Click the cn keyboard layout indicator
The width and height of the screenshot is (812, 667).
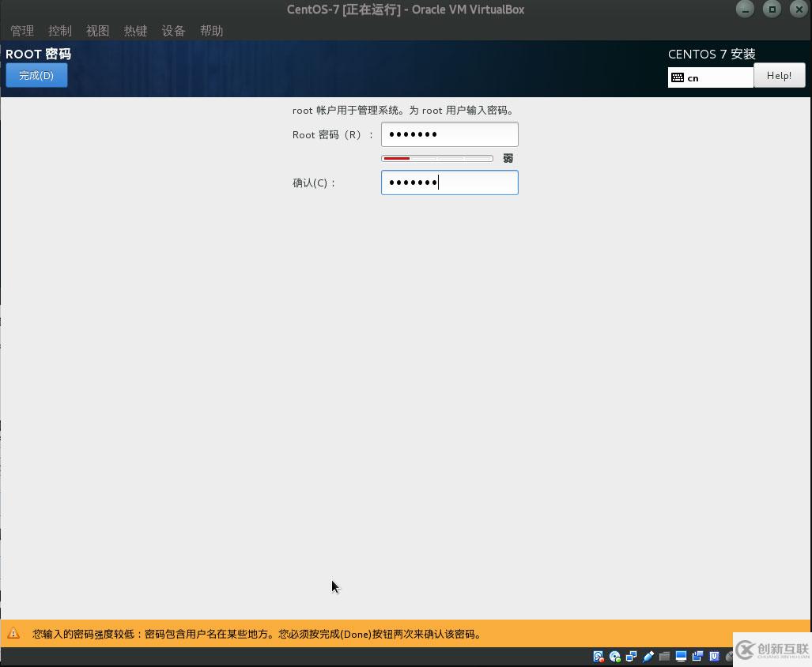point(711,77)
